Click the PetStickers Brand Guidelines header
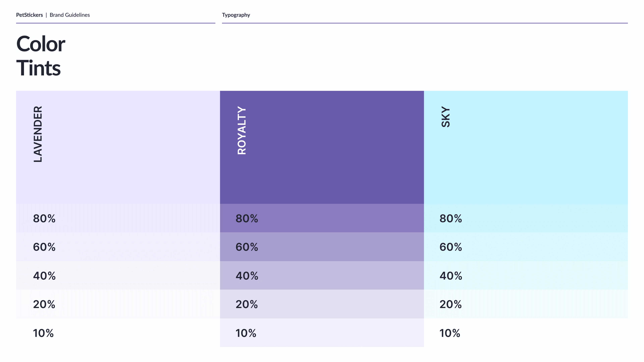644x362 pixels. coord(53,15)
